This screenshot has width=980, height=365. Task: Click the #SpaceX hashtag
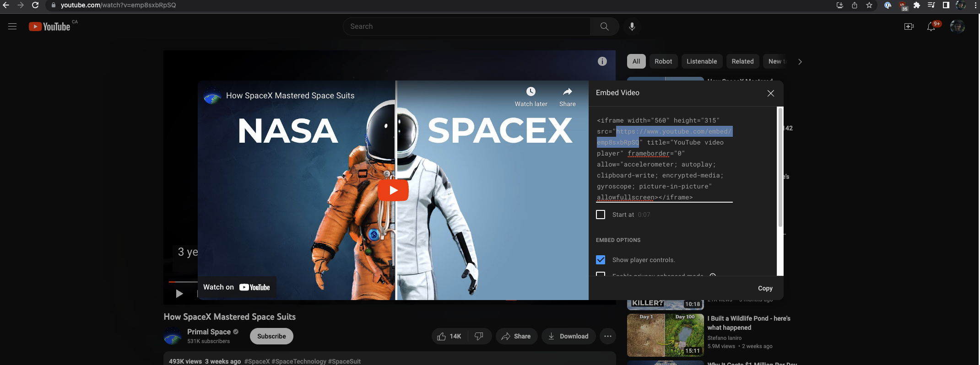[x=257, y=361]
